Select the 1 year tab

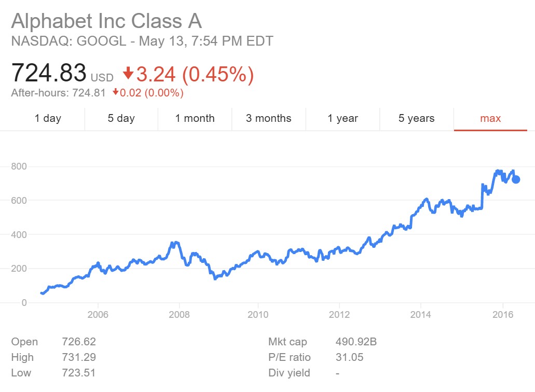(342, 118)
